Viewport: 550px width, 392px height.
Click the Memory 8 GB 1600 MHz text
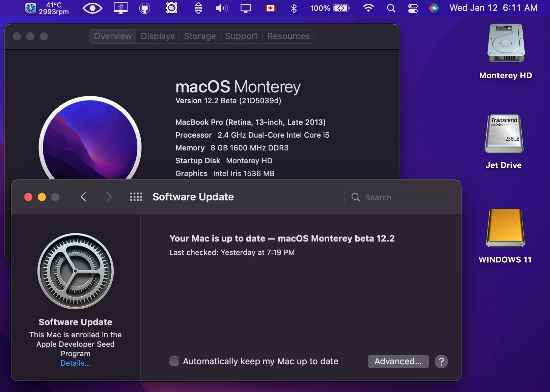coord(232,148)
